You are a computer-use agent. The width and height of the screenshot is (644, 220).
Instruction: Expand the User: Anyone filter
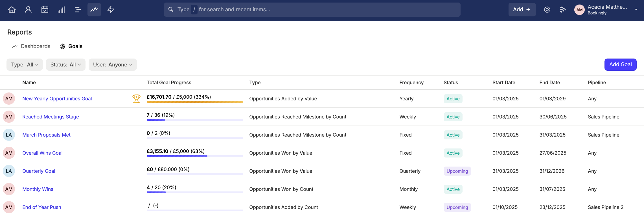point(113,64)
